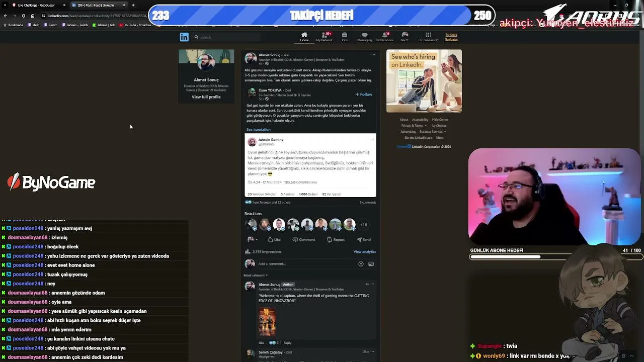644x362 pixels.
Task: Click View full profile link
Action: tap(206, 97)
